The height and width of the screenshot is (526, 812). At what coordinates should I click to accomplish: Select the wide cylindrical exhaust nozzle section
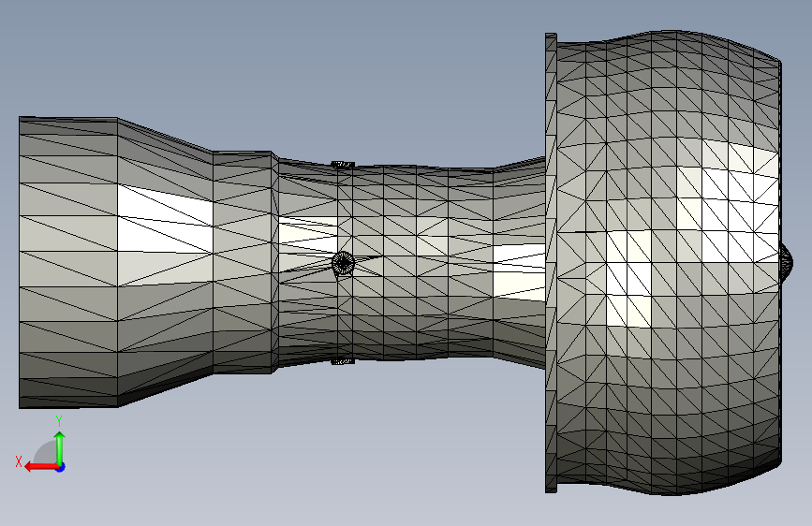tap(68, 262)
